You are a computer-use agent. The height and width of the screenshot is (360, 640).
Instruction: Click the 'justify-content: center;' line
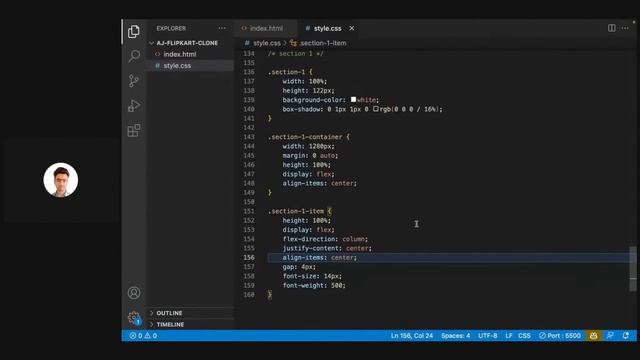click(327, 248)
